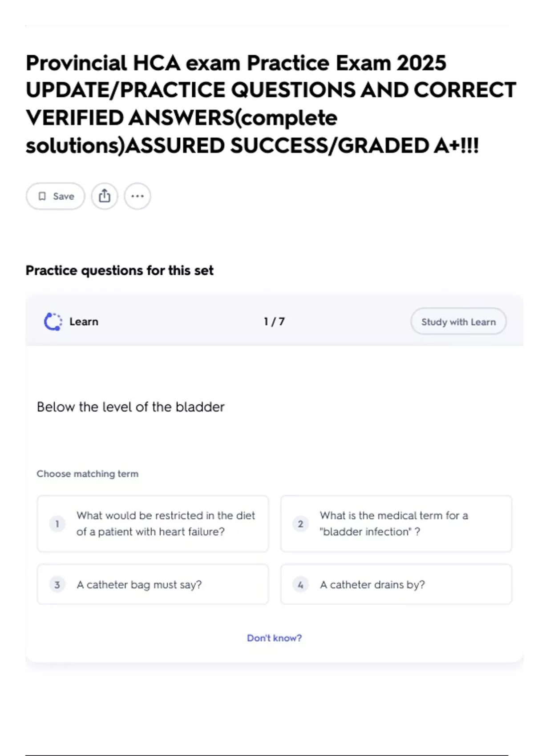Open the three-dot more options menu

138,196
